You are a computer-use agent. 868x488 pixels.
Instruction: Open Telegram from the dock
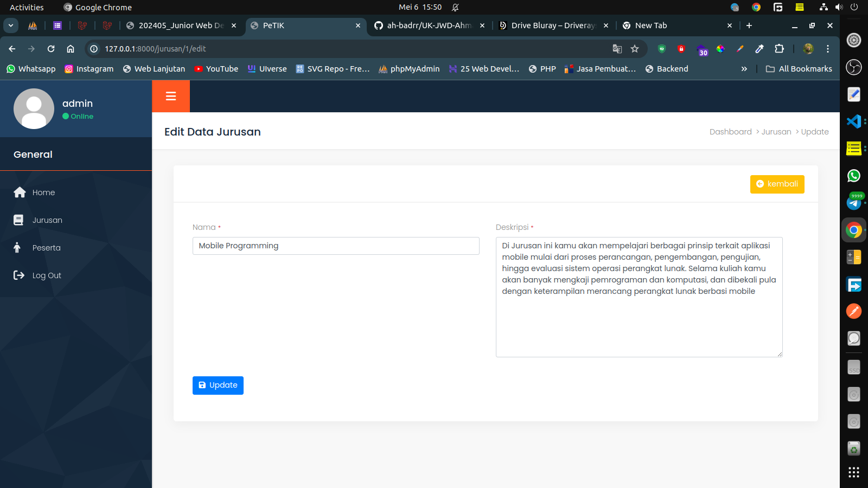[854, 202]
